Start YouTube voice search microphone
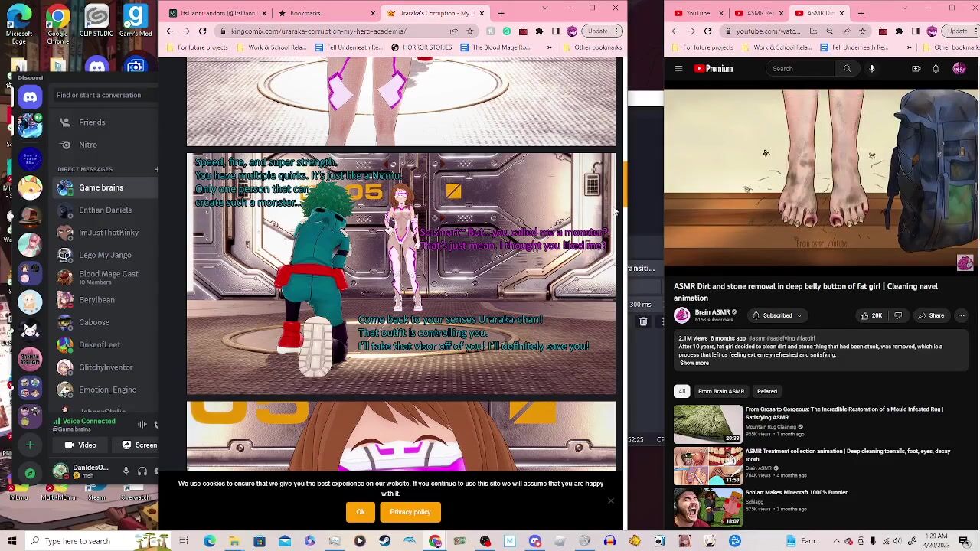Image resolution: width=980 pixels, height=551 pixels. 871,69
